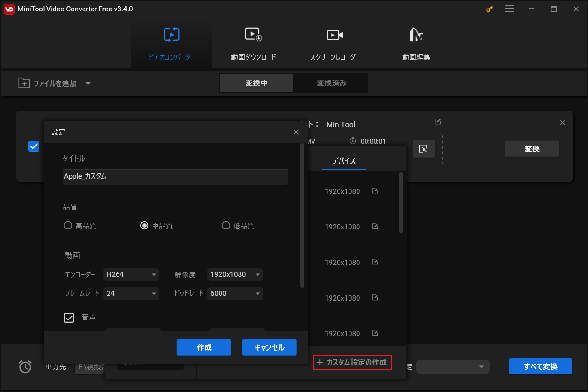588x392 pixels.
Task: Edit the third 1920x1080 preset icon
Action: pos(375,262)
